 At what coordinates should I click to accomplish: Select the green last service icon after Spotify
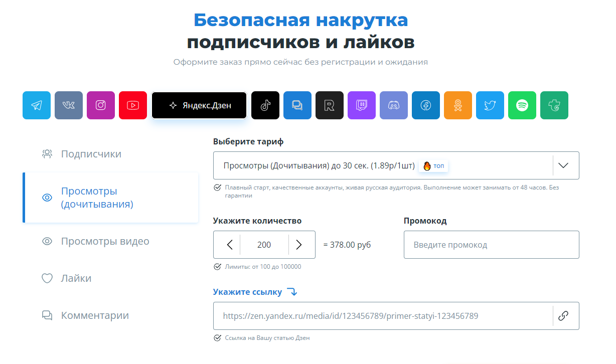click(554, 105)
